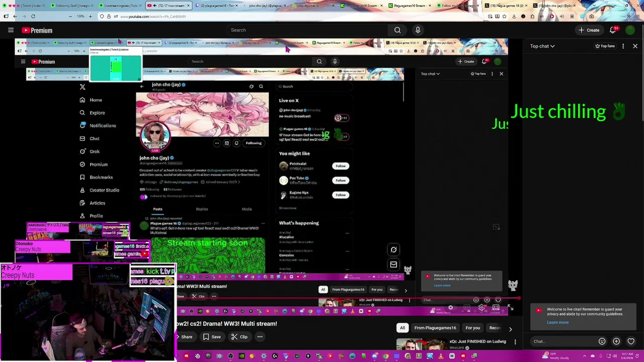Start voice search with the top header microphone
644x362 pixels.
pyautogui.click(x=418, y=30)
